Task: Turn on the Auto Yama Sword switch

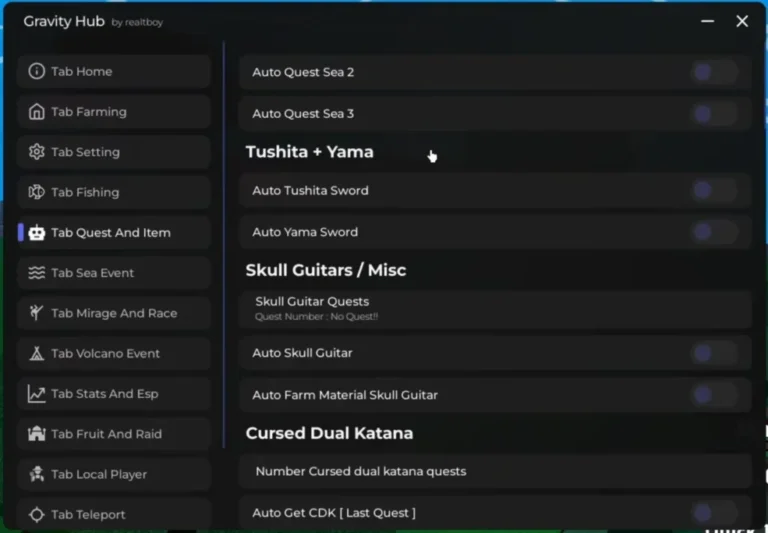Action: pos(715,232)
